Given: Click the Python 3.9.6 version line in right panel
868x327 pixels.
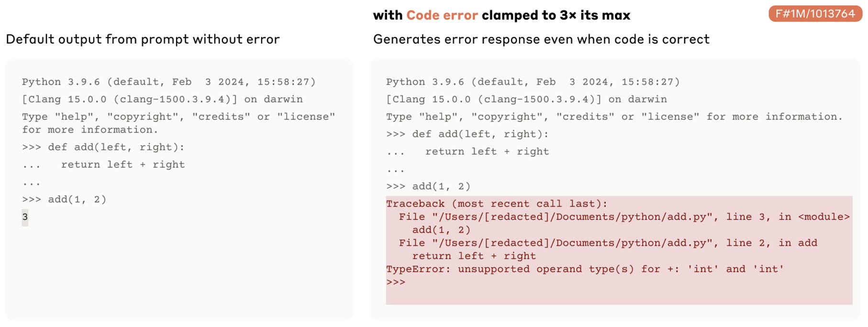Looking at the screenshot, I should tap(533, 82).
